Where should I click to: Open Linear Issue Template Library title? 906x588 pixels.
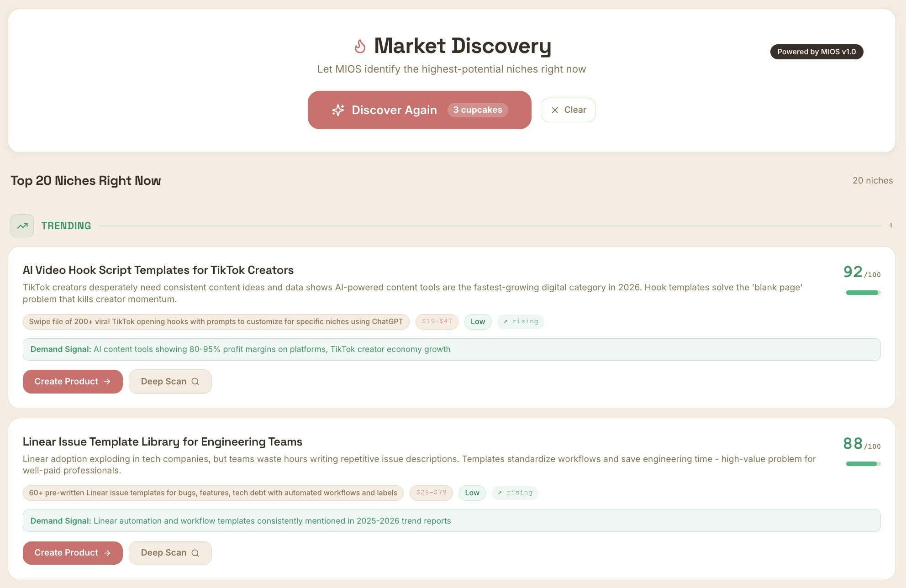point(162,441)
